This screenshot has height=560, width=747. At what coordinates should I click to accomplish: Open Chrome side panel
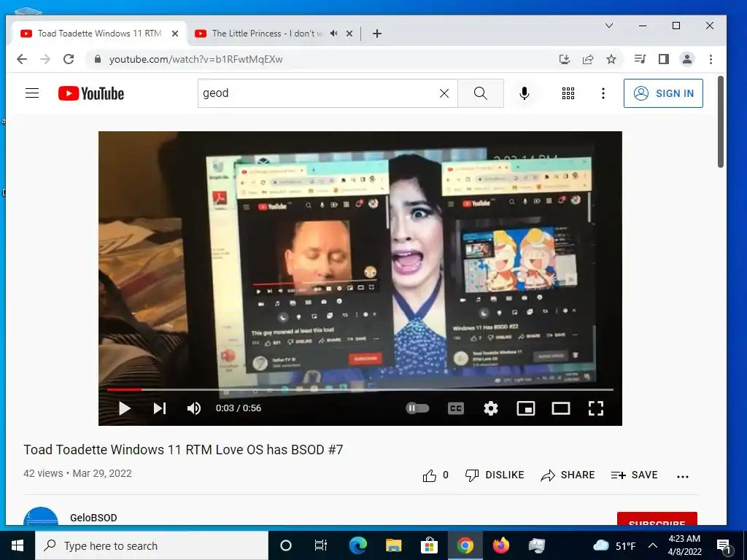tap(664, 59)
